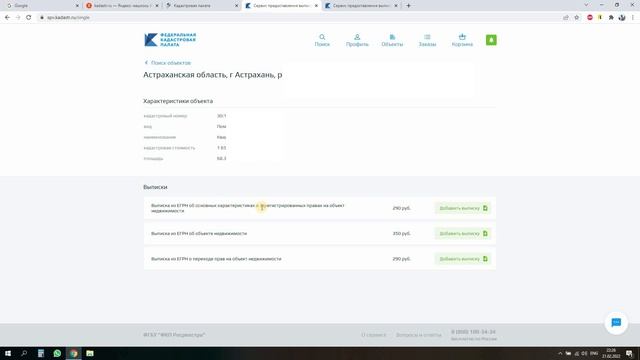
Task: Open the Заказы orders list icon
Action: pos(427,40)
